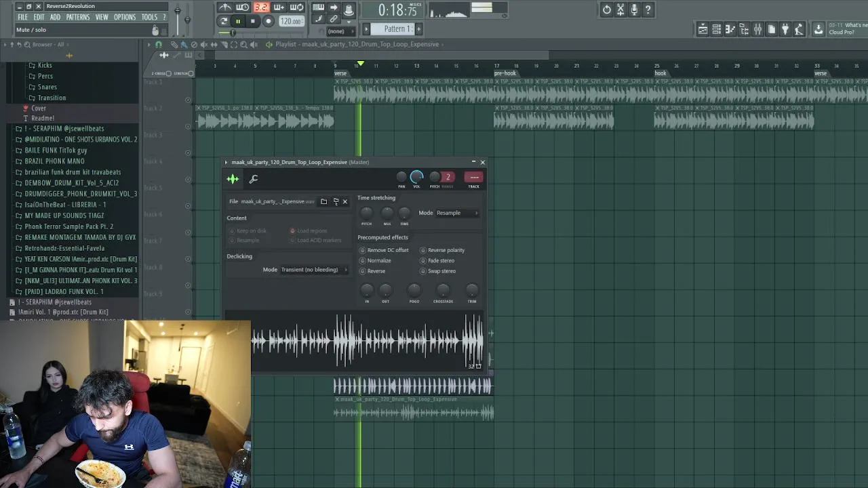The width and height of the screenshot is (868, 488).
Task: Open the FILE menu
Action: tap(23, 17)
